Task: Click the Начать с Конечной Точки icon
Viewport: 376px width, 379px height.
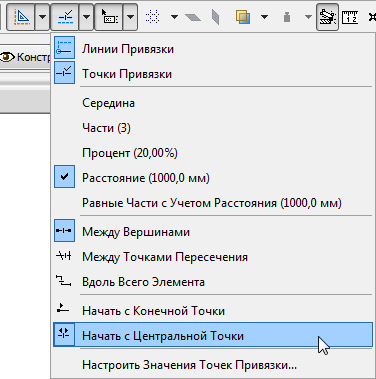Action: tap(63, 308)
